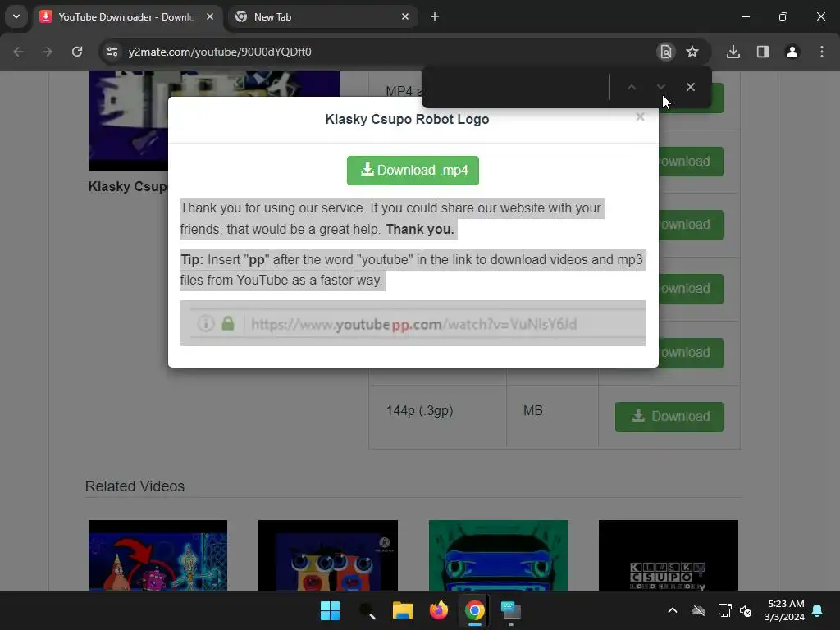Viewport: 840px width, 630px height.
Task: Open the Patrick and Squidward related video thumbnail
Action: 157,555
